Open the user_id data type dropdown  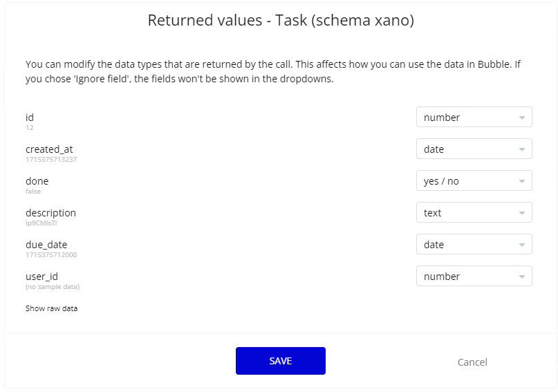coord(474,277)
